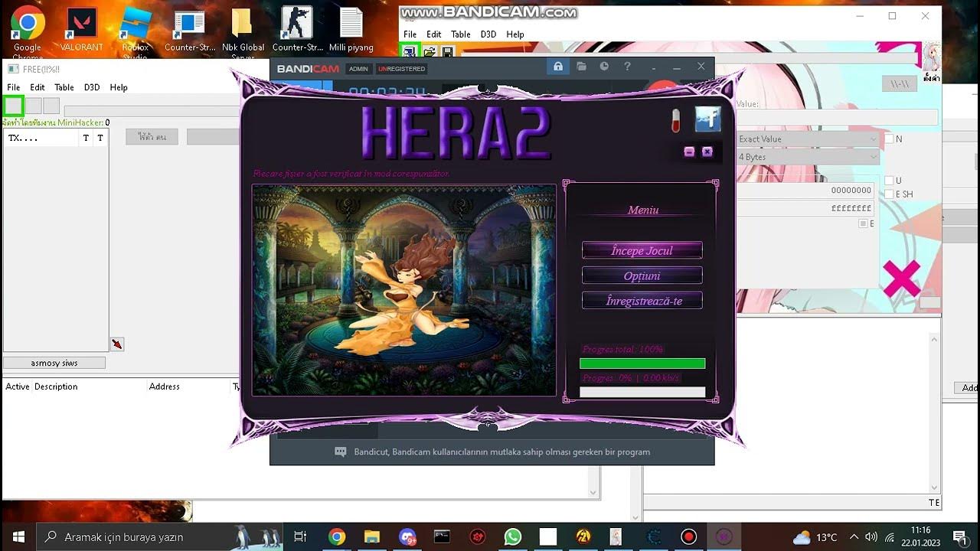Close the HERA2 launcher with pink X button
Viewport: 980px width, 551px height.
coord(707,152)
